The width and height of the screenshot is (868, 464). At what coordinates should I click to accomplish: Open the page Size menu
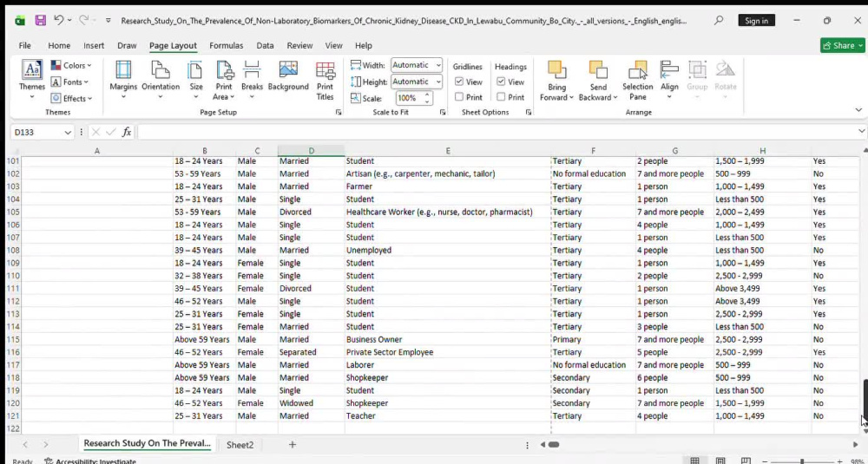click(196, 80)
